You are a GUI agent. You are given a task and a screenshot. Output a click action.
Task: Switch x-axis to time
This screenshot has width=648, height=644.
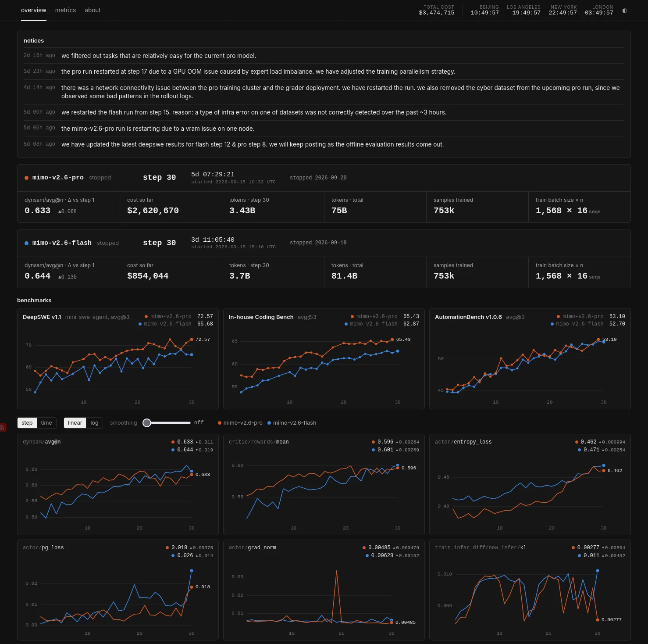(46, 423)
